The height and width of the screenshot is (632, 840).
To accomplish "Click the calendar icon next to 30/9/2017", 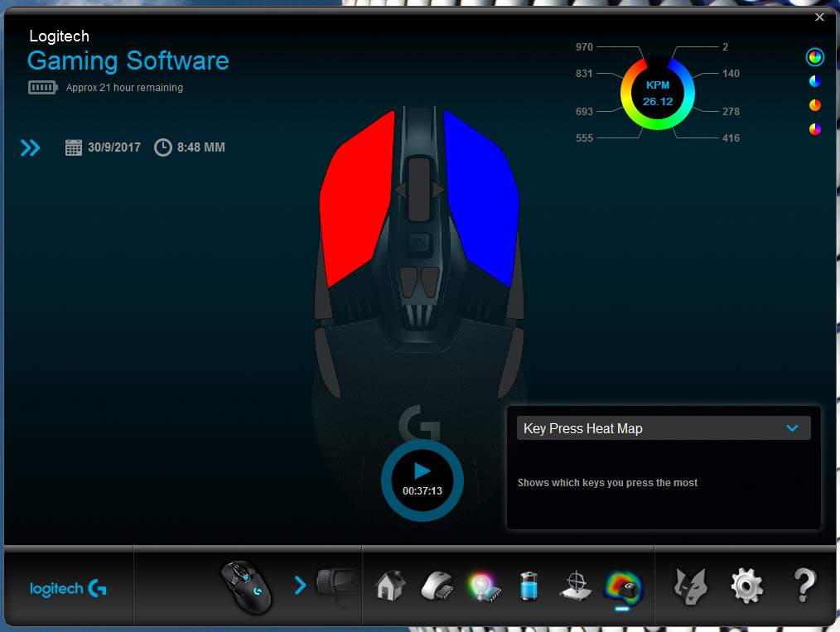I will click(74, 147).
